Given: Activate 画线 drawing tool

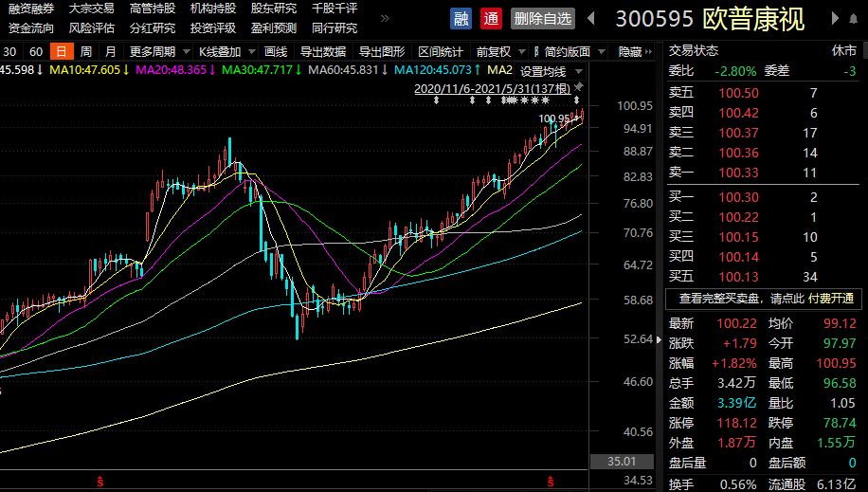Looking at the screenshot, I should pyautogui.click(x=276, y=52).
